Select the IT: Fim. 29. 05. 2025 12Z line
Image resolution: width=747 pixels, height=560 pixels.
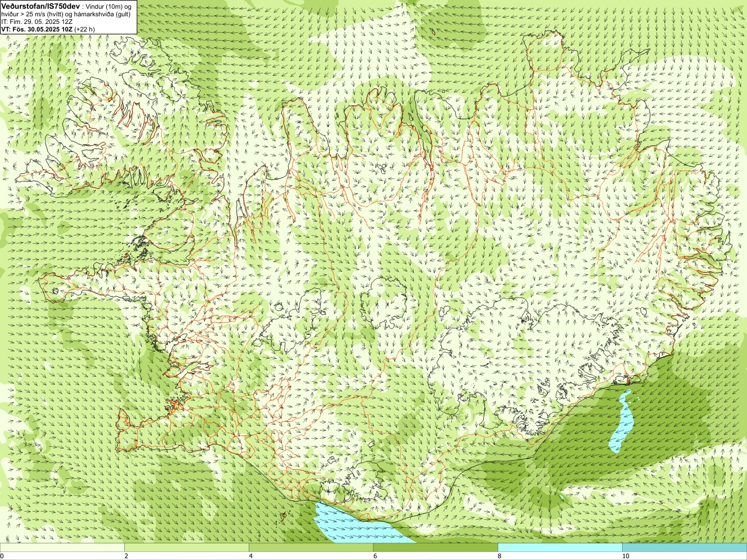36,21
